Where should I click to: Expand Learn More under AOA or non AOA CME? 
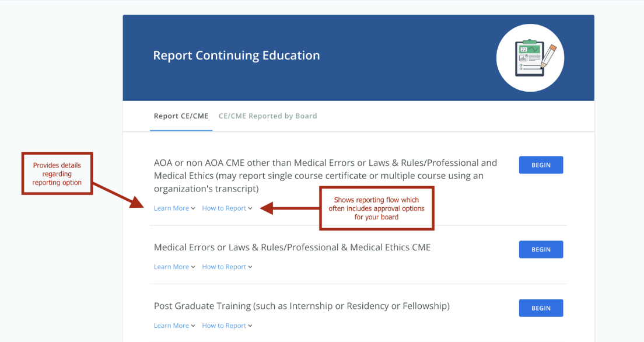point(174,208)
